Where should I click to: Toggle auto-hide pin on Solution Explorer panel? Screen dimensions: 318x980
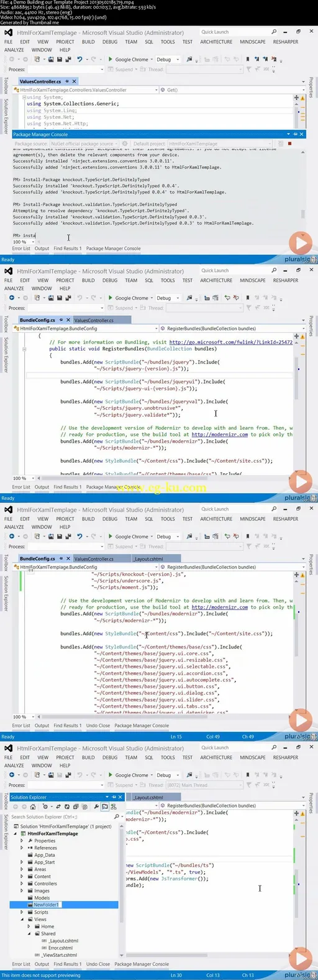114,797
